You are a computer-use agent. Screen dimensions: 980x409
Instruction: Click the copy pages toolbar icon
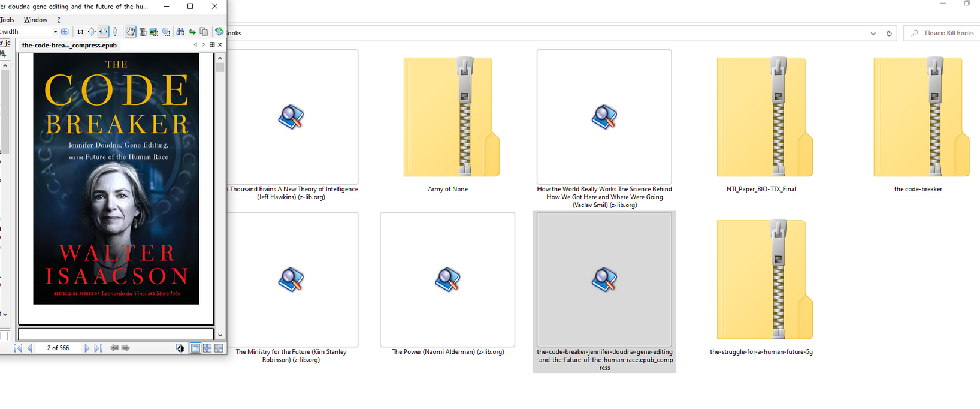point(204,32)
